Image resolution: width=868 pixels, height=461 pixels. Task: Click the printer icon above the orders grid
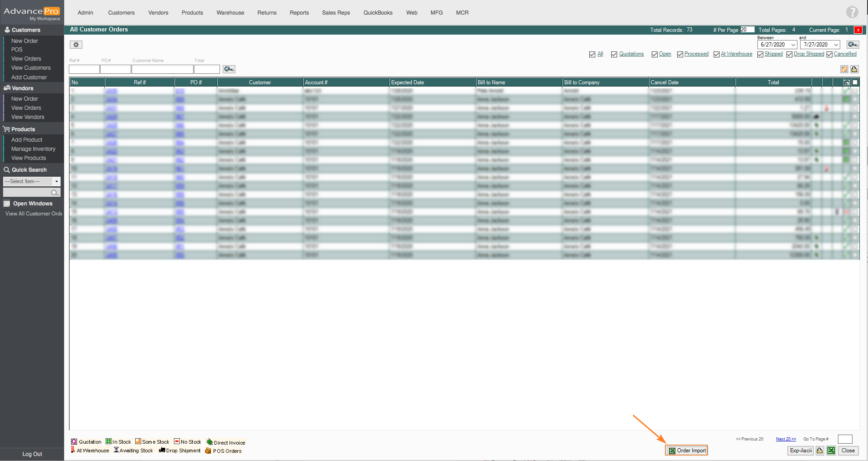tap(854, 69)
